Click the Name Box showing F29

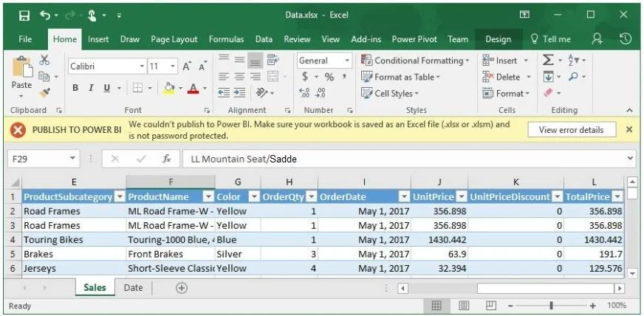(x=43, y=159)
